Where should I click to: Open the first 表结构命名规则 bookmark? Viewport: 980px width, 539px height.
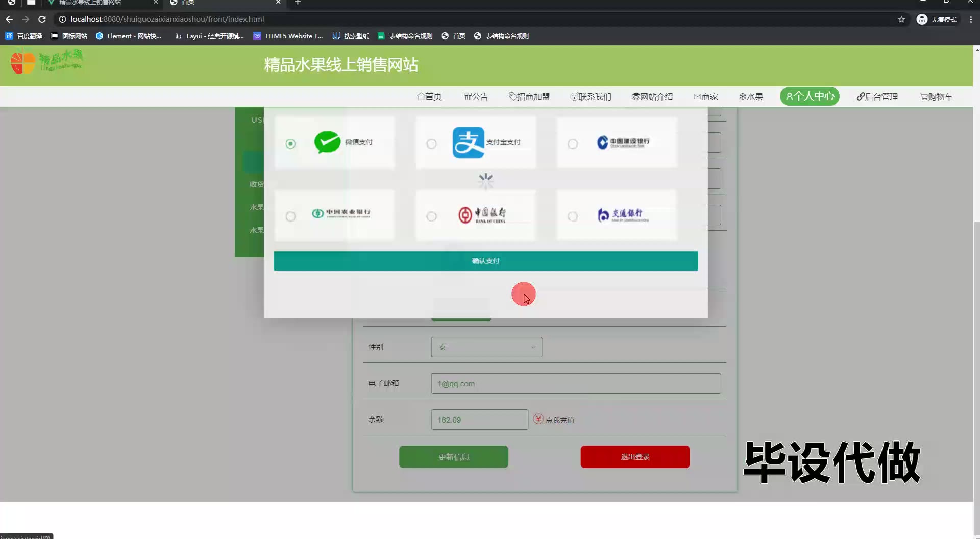(x=405, y=36)
